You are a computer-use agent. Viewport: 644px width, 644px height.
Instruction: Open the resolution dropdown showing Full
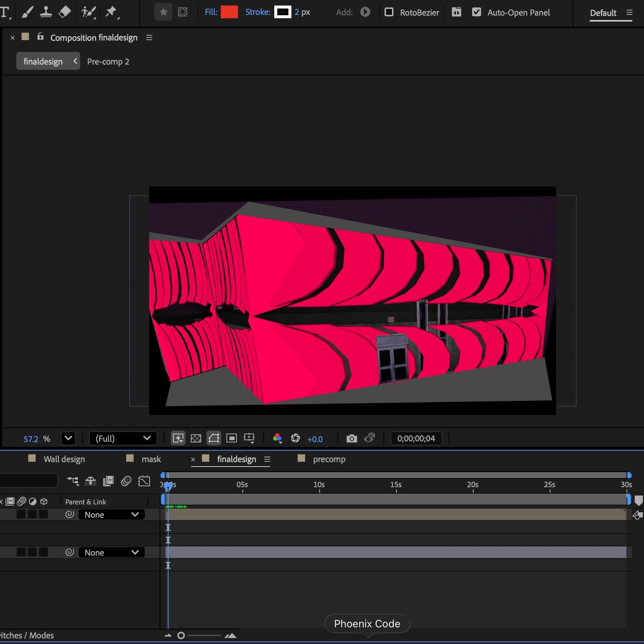point(123,438)
